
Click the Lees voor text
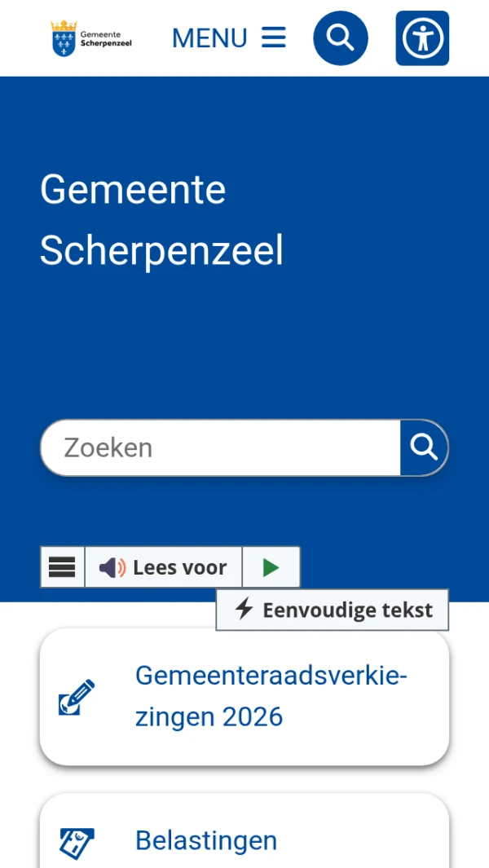179,567
